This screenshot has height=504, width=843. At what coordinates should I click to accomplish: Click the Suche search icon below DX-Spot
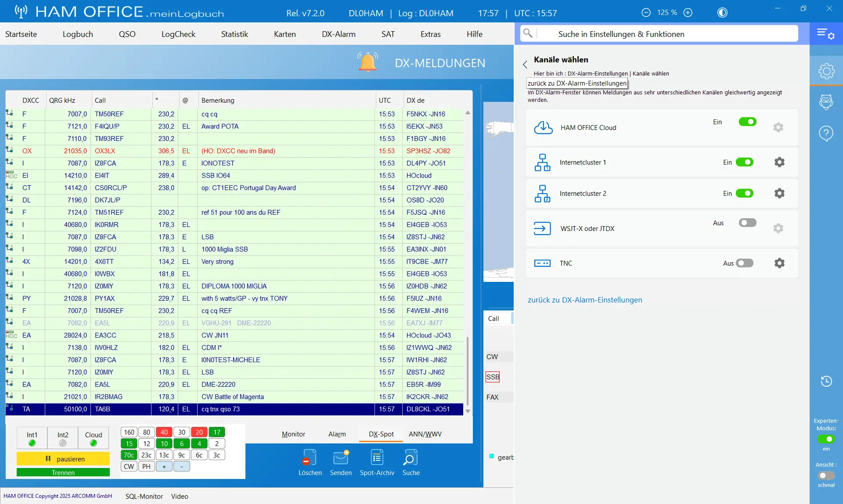411,457
